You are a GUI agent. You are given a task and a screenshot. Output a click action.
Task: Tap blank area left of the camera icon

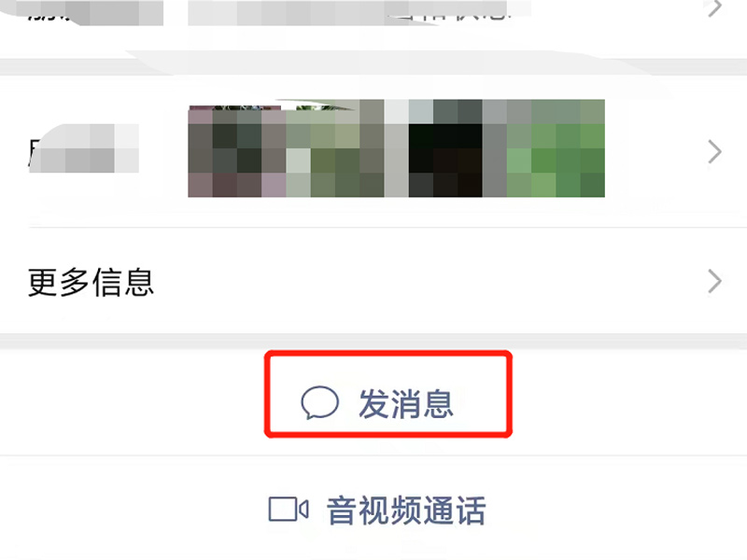134,511
